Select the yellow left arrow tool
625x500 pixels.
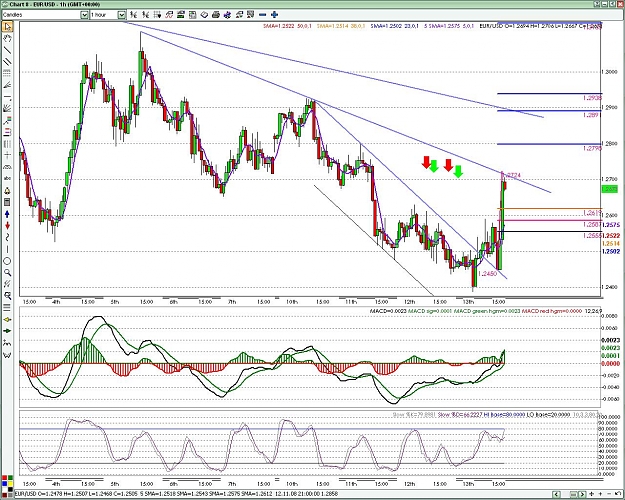[x=7, y=319]
